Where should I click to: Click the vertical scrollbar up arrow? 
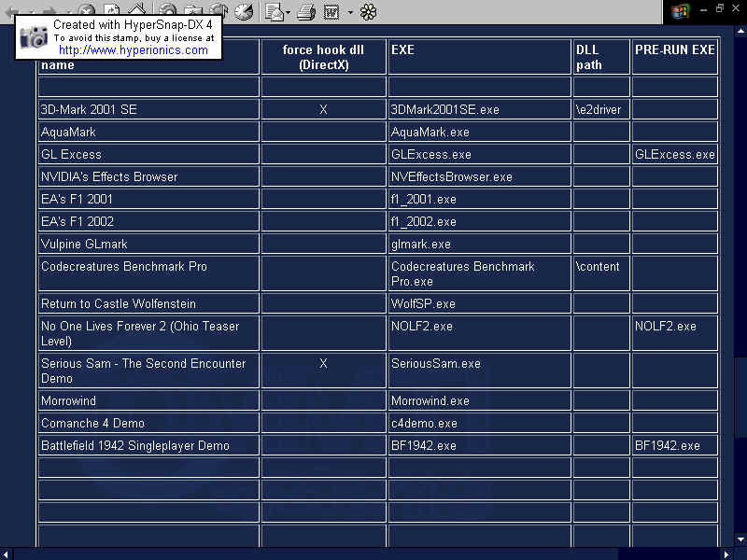(x=740, y=32)
